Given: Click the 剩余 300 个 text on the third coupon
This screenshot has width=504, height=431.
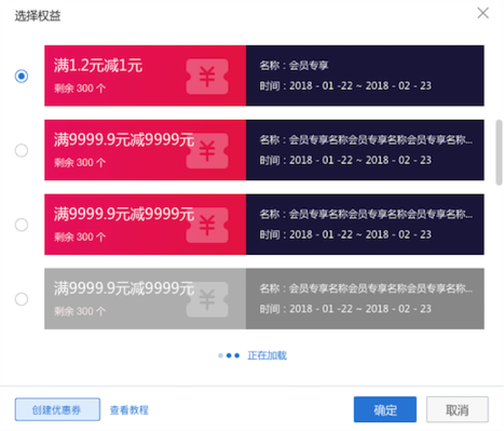Looking at the screenshot, I should (80, 237).
